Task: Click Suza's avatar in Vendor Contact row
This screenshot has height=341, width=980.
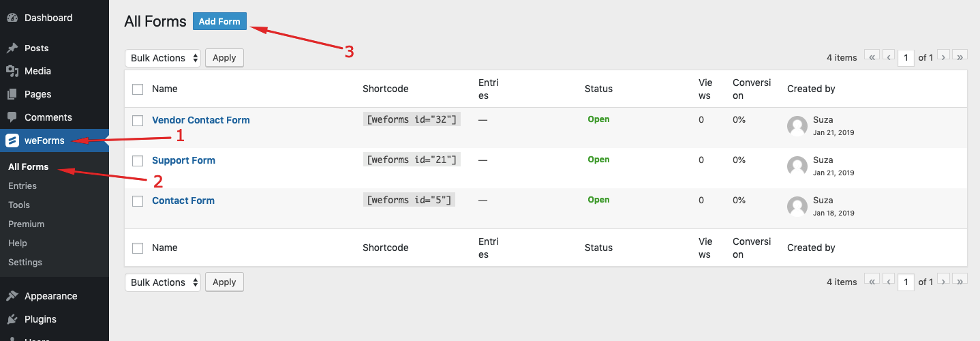Action: [797, 126]
